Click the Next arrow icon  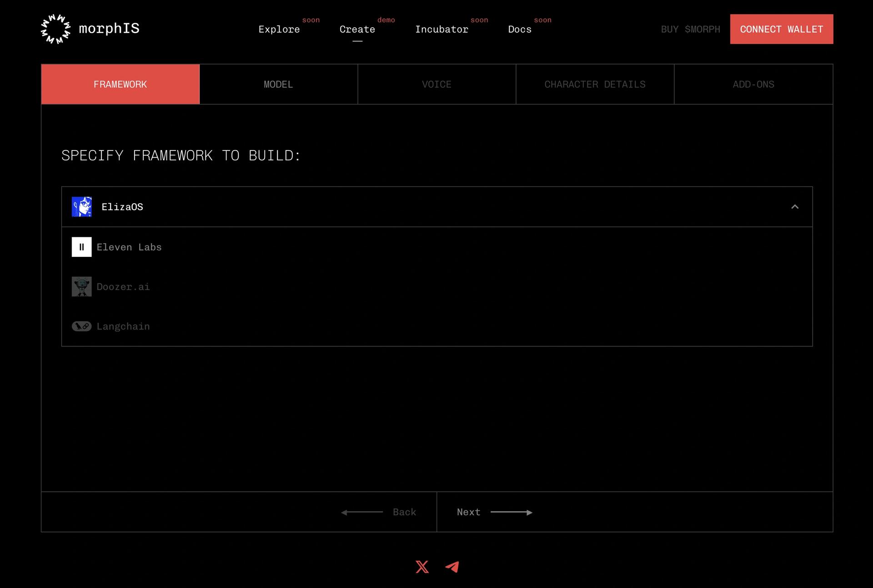tap(512, 512)
